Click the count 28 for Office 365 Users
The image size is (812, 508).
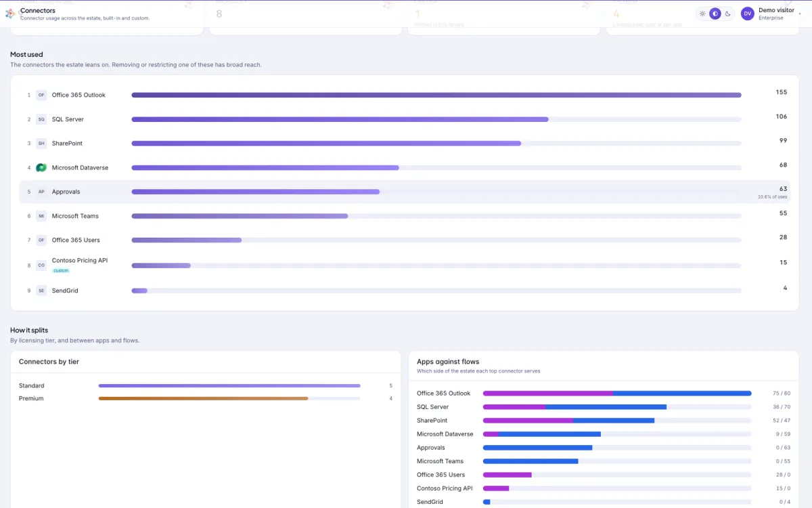(783, 238)
